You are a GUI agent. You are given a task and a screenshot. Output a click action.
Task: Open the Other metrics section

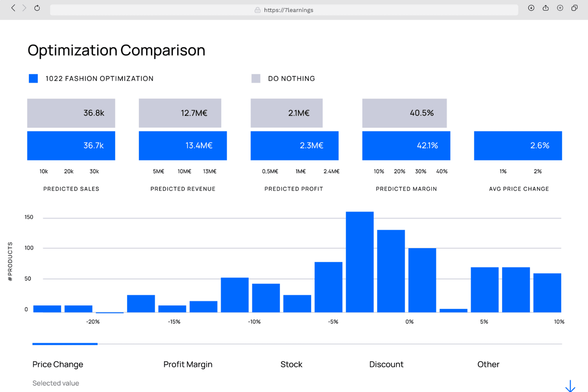(488, 364)
